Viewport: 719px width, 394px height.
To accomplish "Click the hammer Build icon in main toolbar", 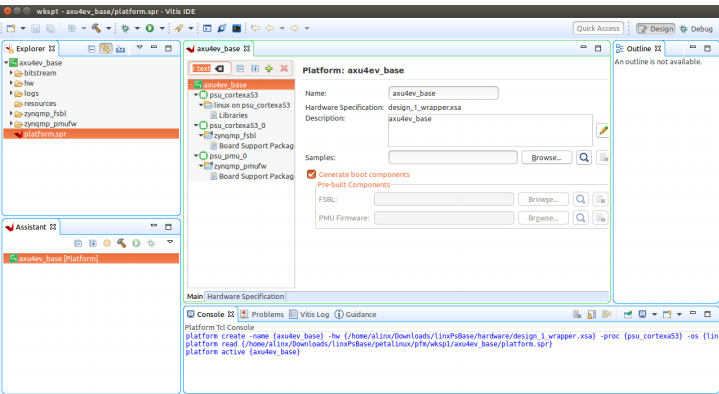I will (x=96, y=28).
